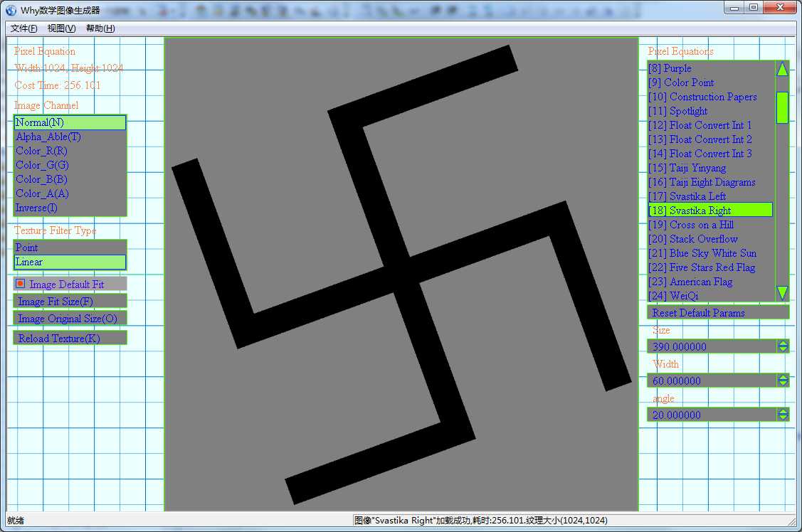Open the 文件(F) menu
The width and height of the screenshot is (802, 532).
[x=23, y=28]
